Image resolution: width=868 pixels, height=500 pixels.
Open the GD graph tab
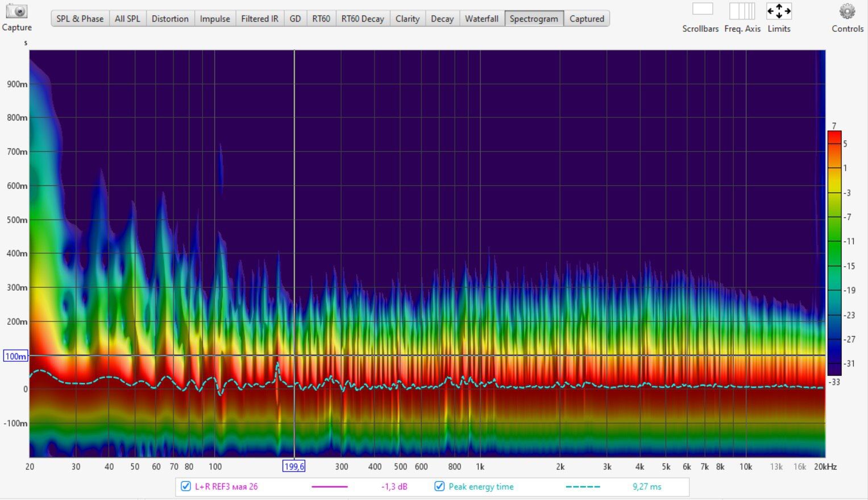(x=295, y=19)
